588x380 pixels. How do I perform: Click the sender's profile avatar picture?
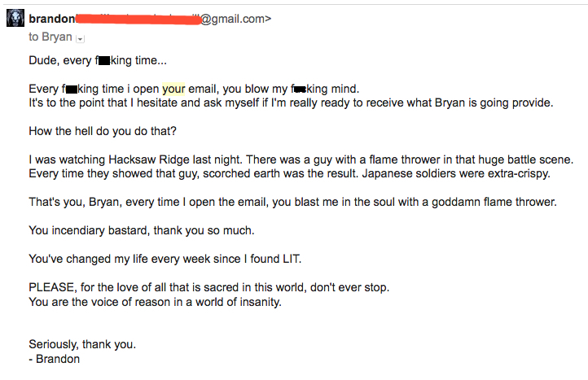tap(15, 18)
